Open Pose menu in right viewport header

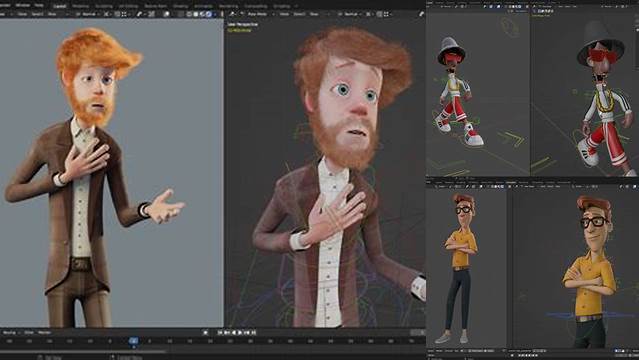tap(314, 14)
